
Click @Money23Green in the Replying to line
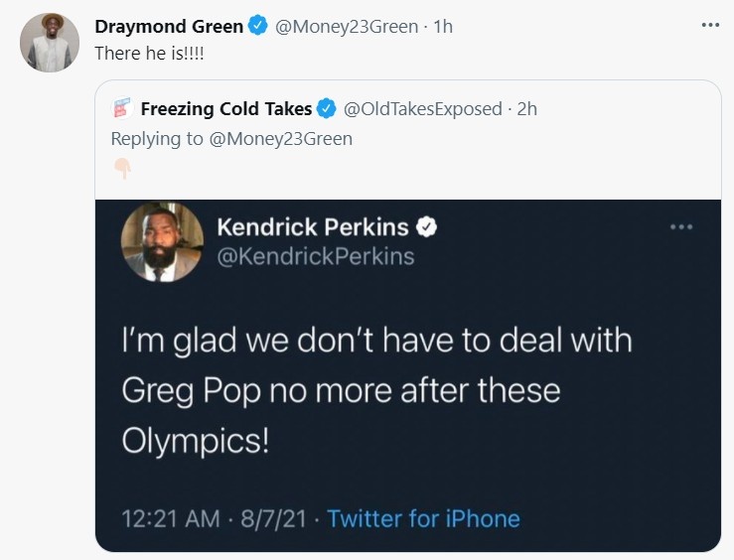(x=281, y=138)
